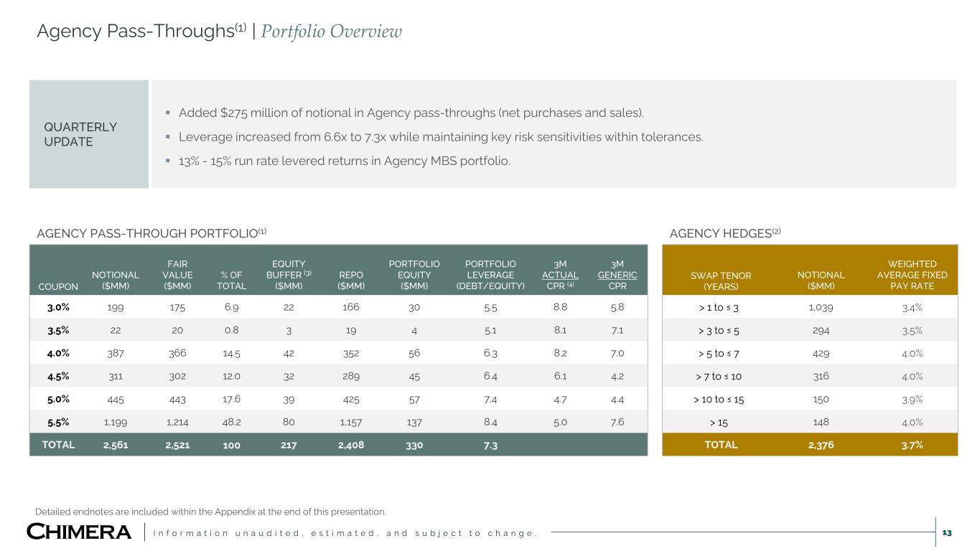Click the page number 13 indicator
The image size is (980, 551).
click(947, 532)
